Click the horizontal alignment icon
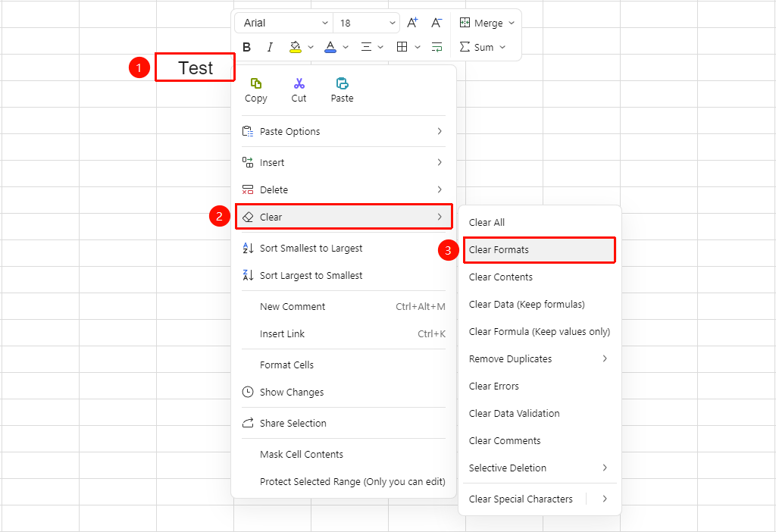 (x=366, y=47)
